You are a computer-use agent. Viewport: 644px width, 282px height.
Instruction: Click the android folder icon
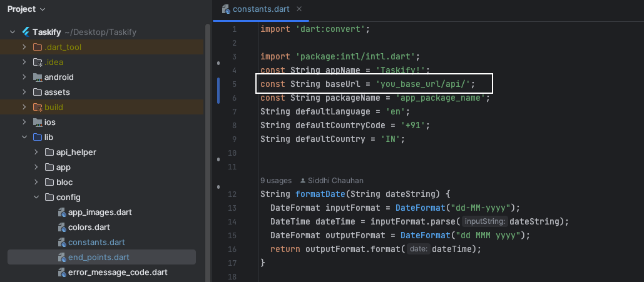pyautogui.click(x=37, y=77)
